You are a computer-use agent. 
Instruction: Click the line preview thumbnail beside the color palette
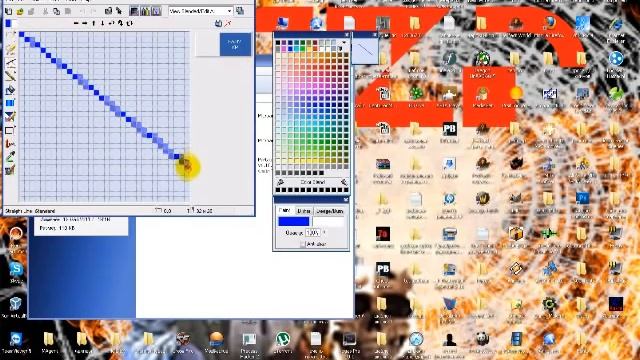tap(365, 51)
